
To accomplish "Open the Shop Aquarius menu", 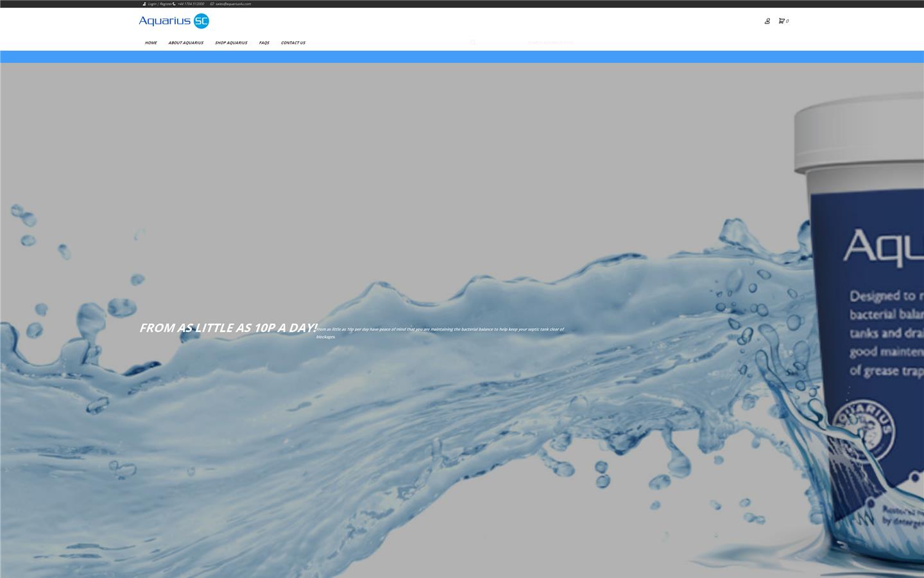I will pos(230,43).
